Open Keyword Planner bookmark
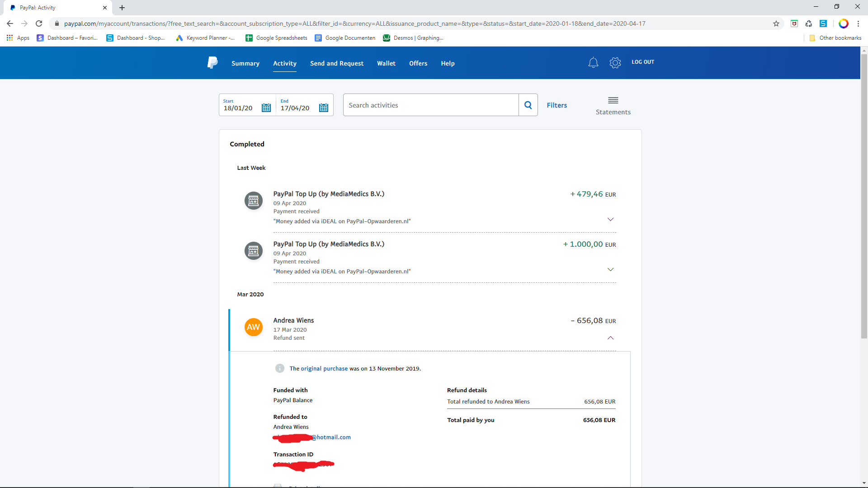 coord(205,38)
